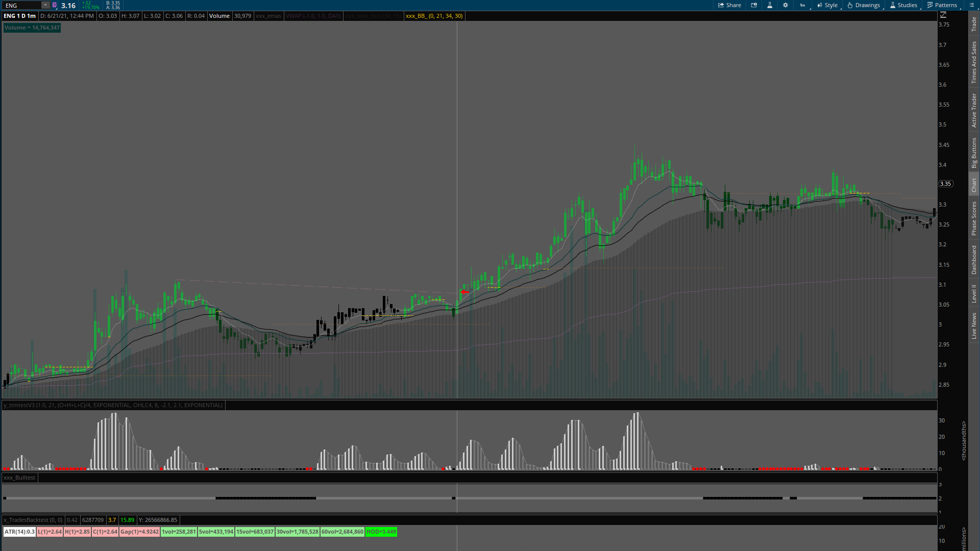Open the Patterns menu
This screenshot has height=551, width=980.
[942, 5]
